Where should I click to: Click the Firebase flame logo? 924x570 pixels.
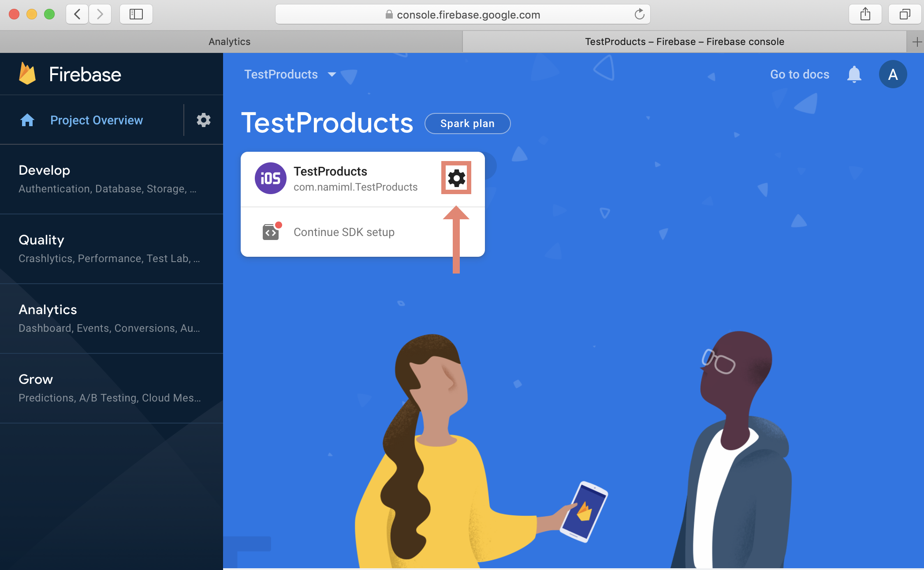27,74
